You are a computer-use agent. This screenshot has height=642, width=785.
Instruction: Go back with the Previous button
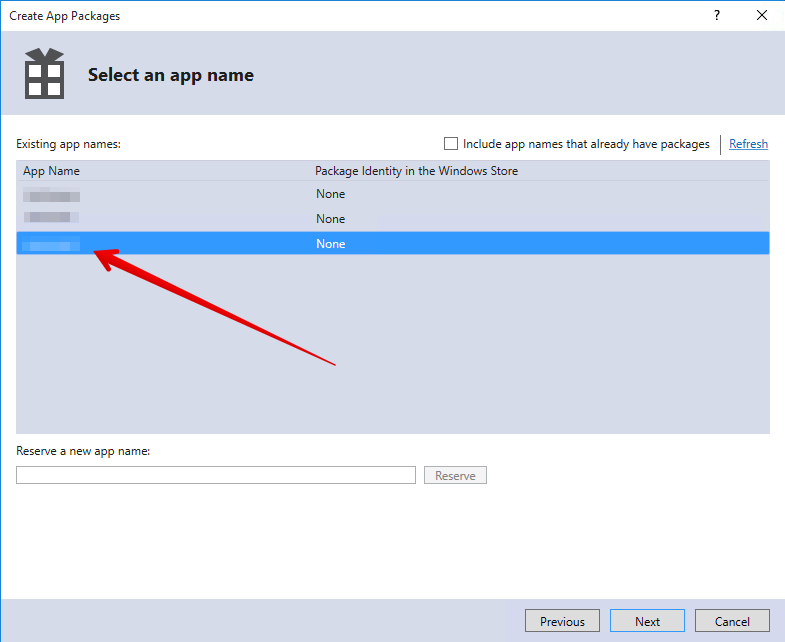562,621
